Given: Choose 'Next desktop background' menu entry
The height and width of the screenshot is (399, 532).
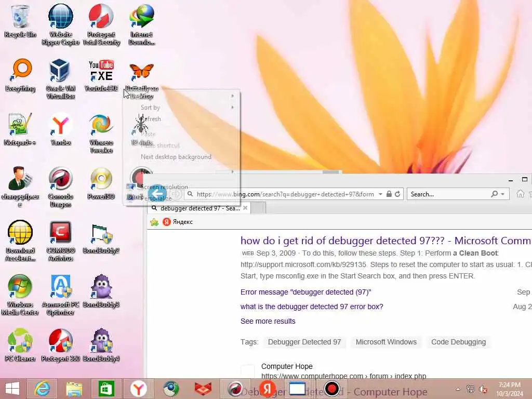Looking at the screenshot, I should point(181,157).
